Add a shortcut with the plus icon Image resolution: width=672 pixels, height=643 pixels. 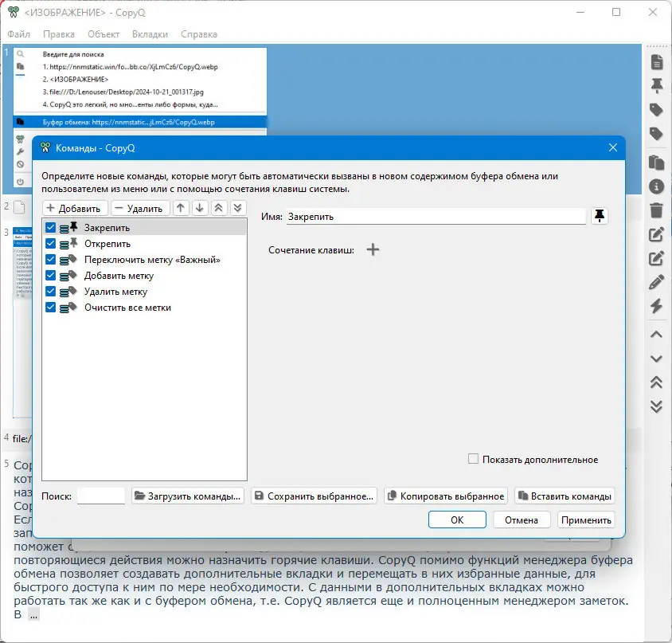point(373,249)
